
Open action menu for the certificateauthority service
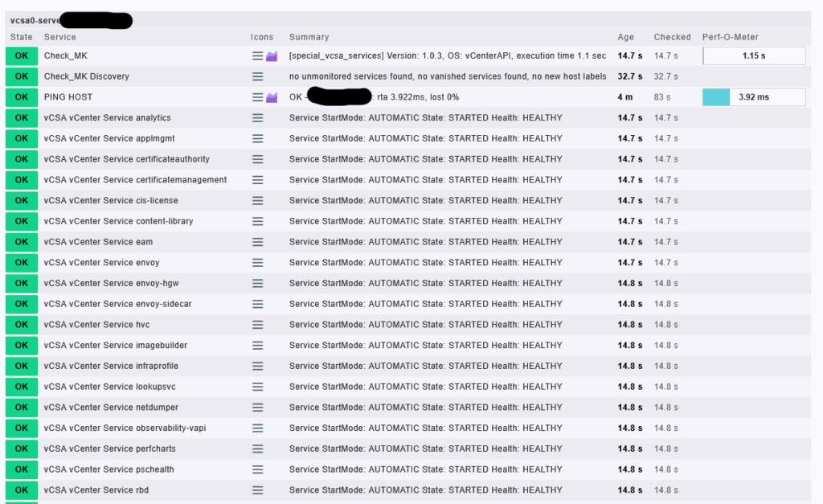(x=257, y=159)
